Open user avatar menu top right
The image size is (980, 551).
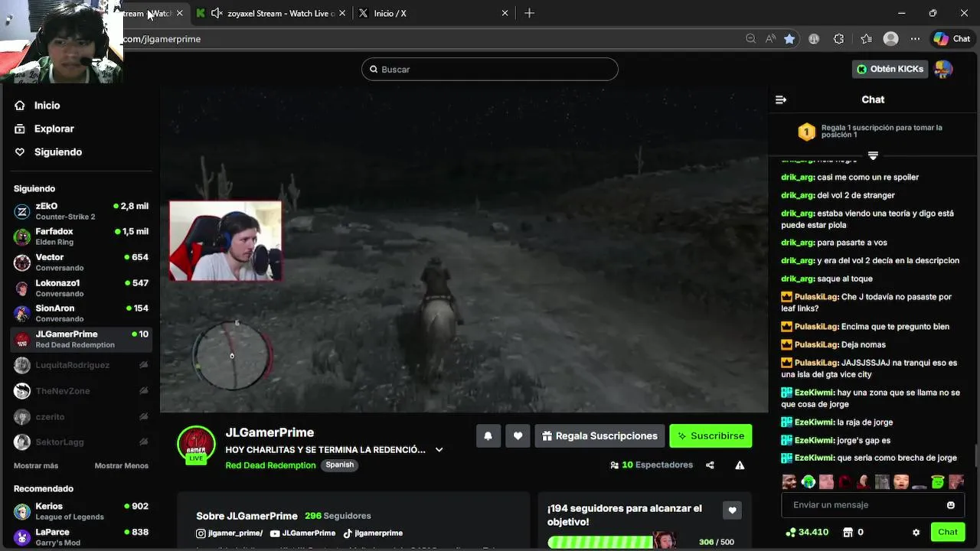coord(943,69)
